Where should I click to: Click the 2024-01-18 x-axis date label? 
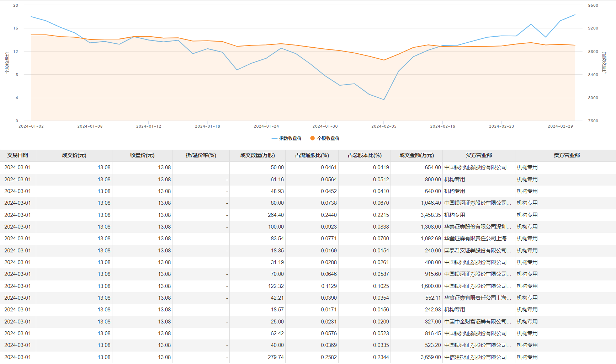pyautogui.click(x=207, y=126)
